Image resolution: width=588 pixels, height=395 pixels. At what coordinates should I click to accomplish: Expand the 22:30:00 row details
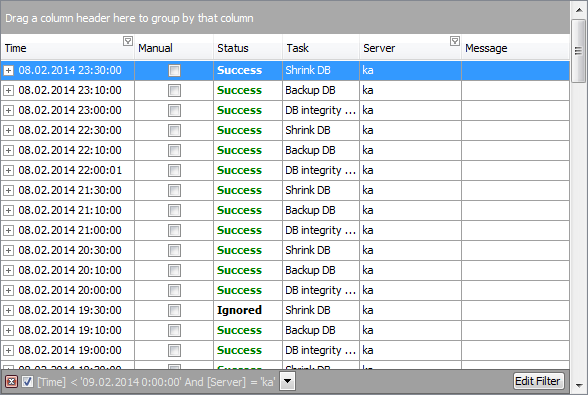8,130
